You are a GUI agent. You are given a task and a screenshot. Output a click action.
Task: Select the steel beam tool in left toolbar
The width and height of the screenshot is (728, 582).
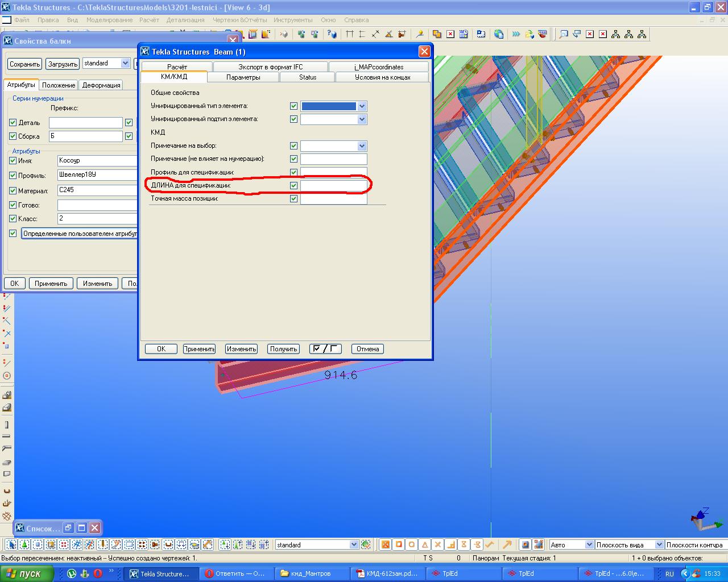[7, 436]
